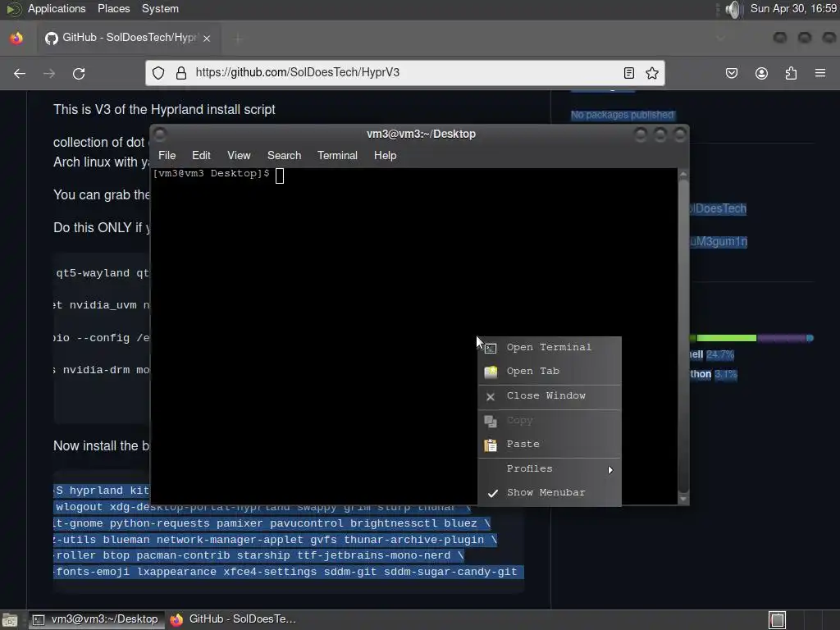The image size is (840, 630).
Task: Click the Firefox forward arrow button
Action: (x=49, y=73)
